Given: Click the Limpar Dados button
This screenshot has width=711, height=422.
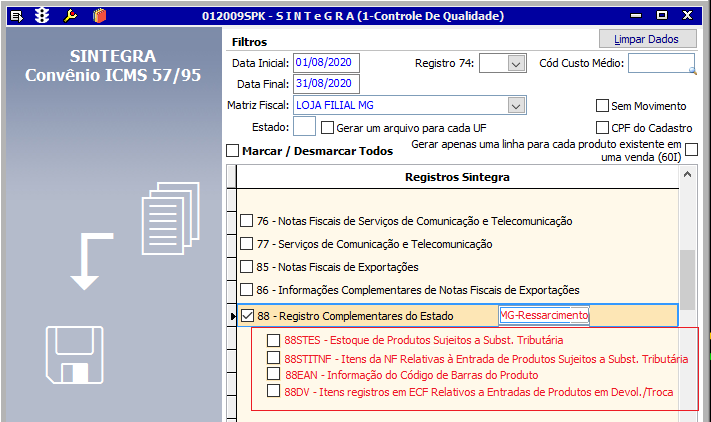Looking at the screenshot, I should click(x=648, y=39).
